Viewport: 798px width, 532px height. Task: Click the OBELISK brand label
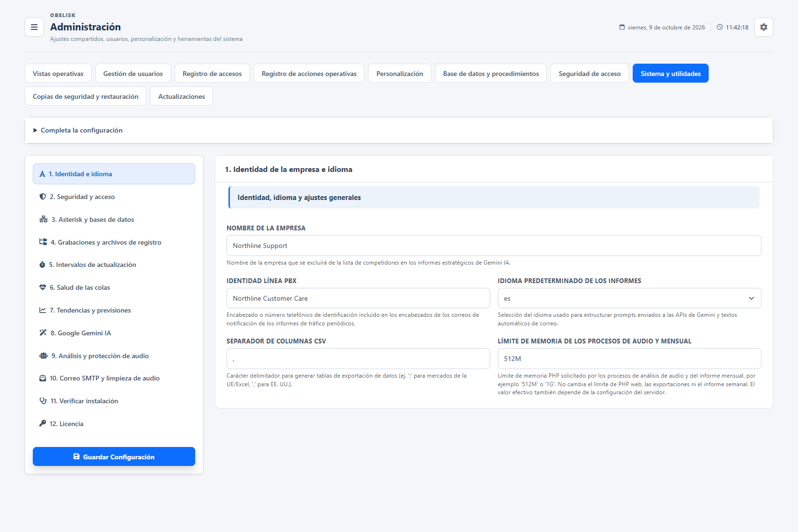[63, 15]
